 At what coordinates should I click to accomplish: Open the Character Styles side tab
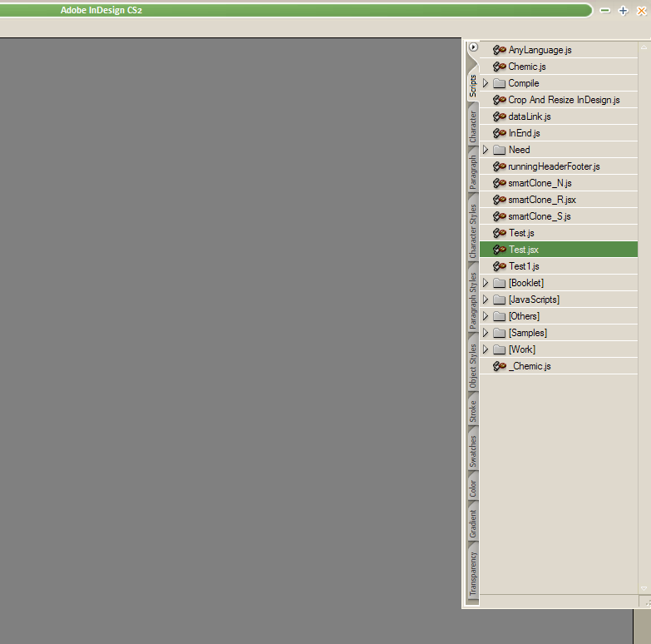(x=473, y=231)
